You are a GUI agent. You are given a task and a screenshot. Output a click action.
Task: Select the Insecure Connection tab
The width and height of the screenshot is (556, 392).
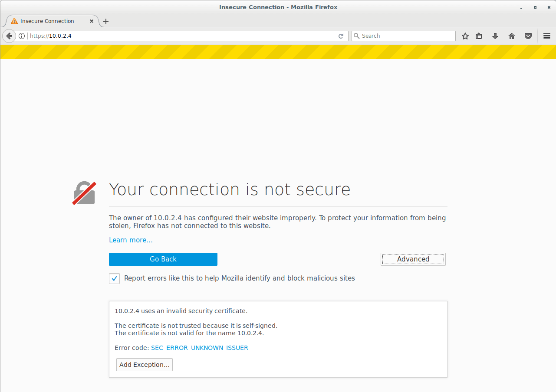point(47,21)
